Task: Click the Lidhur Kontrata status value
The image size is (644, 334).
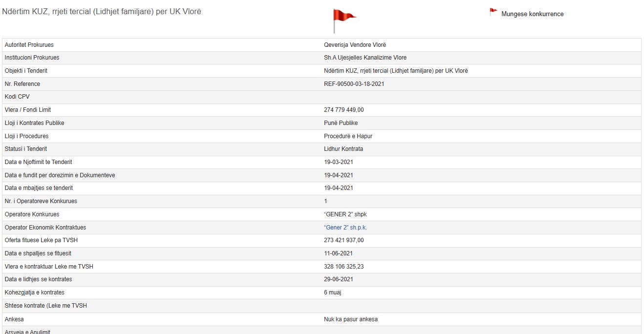Action: pos(343,149)
